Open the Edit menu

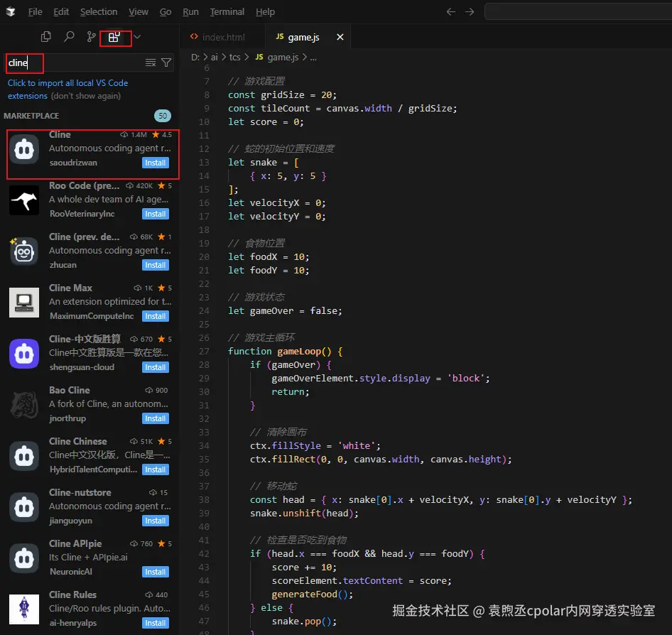tap(61, 12)
